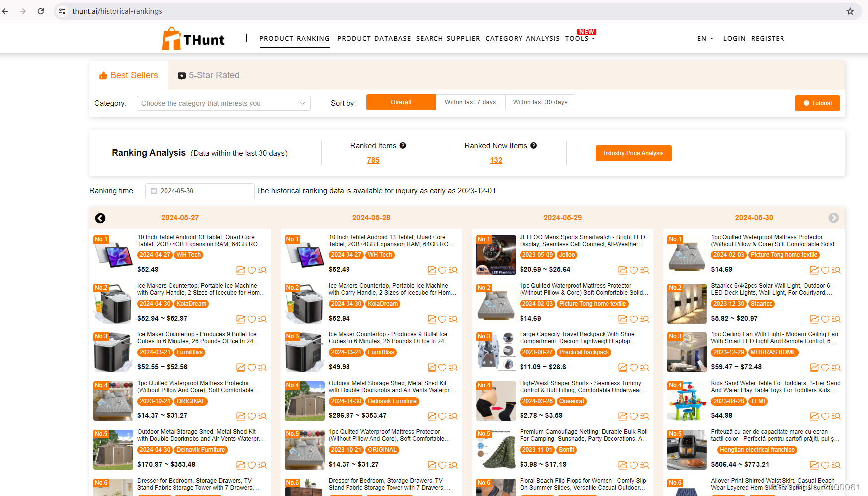This screenshot has width=868, height=496.
Task: Open trend chart for JELLOO smartwatch
Action: (623, 270)
